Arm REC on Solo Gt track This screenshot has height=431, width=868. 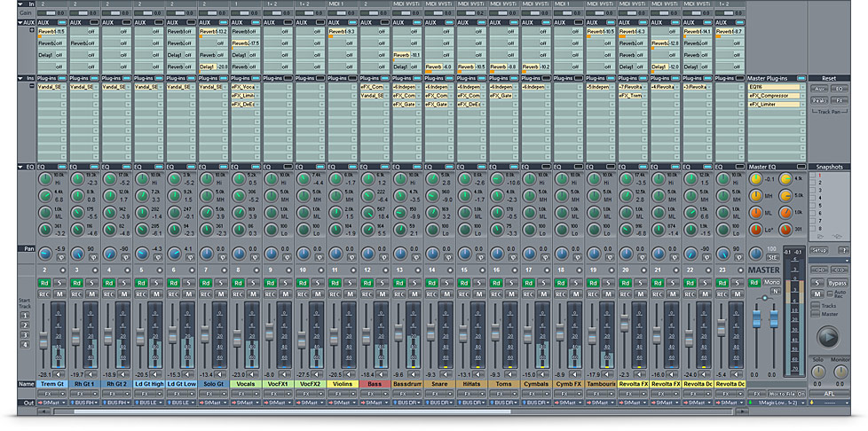pos(206,294)
